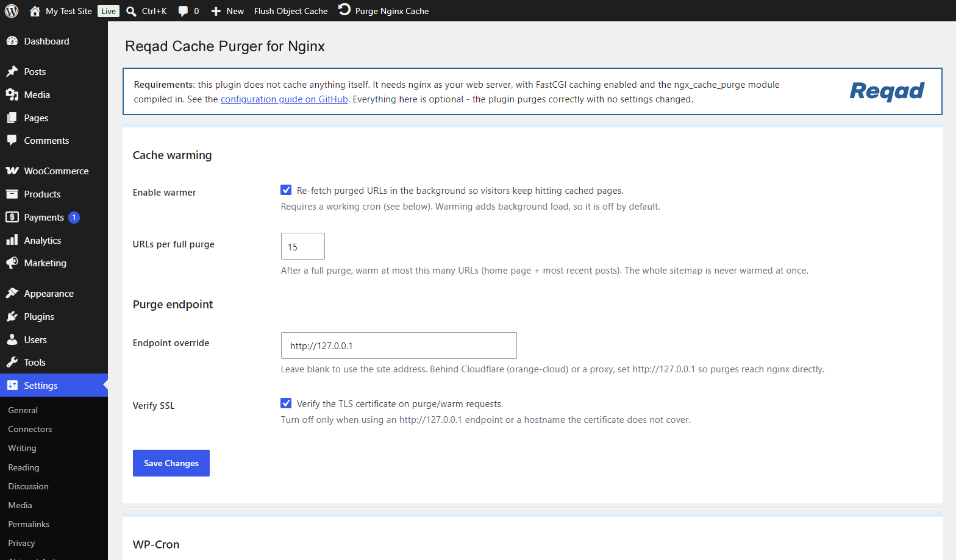Click the WordPress logo icon
This screenshot has width=956, height=560.
coord(12,11)
